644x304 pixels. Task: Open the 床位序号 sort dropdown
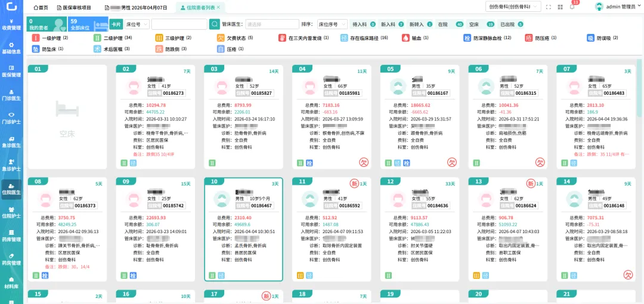(332, 24)
